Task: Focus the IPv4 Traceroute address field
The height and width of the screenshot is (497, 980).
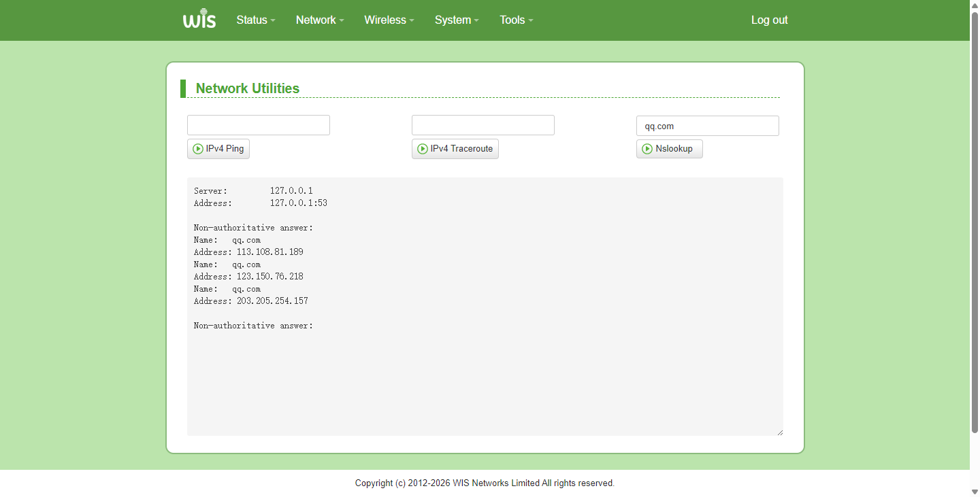Action: coord(483,125)
